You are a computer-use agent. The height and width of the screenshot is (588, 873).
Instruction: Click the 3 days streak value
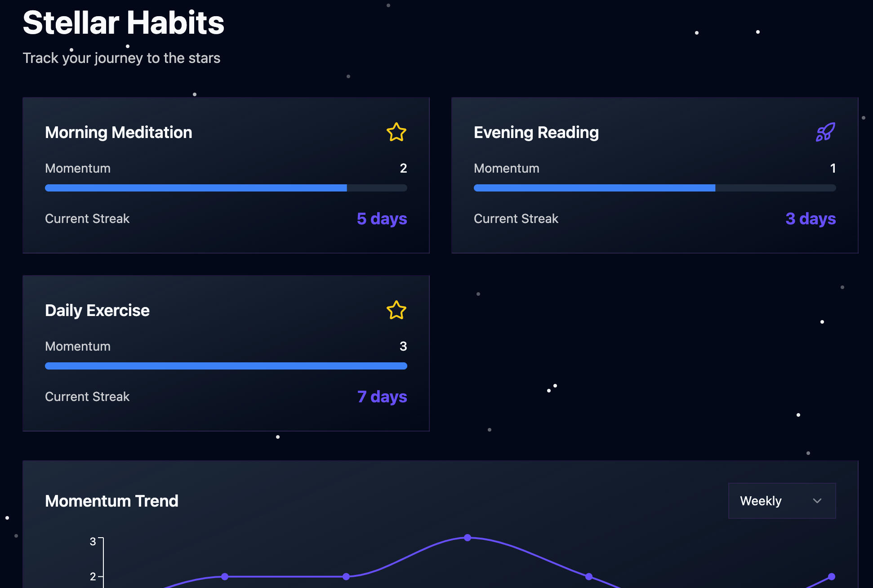pyautogui.click(x=811, y=219)
